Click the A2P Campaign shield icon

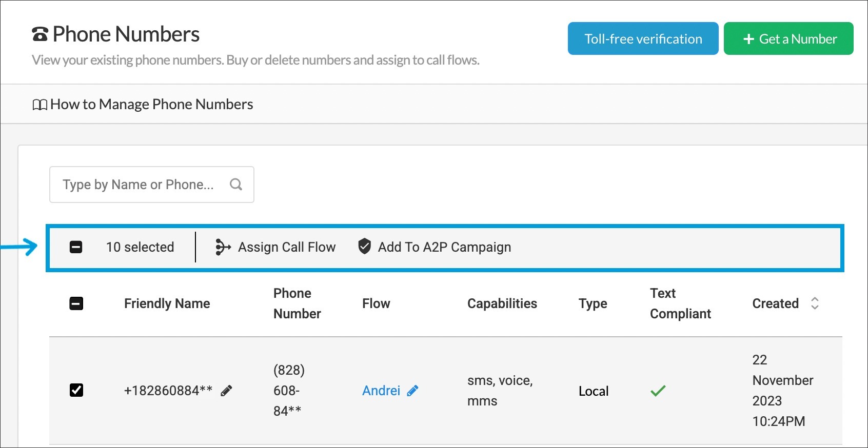click(364, 247)
